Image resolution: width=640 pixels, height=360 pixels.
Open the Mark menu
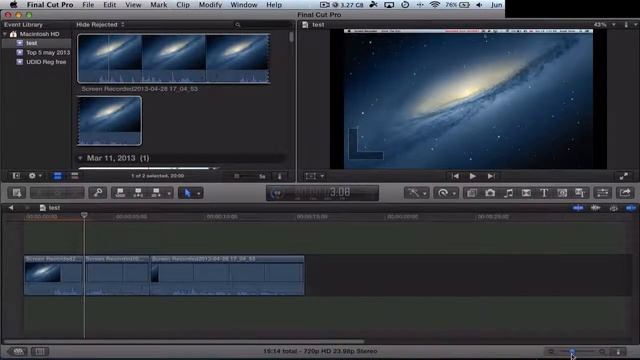[158, 5]
